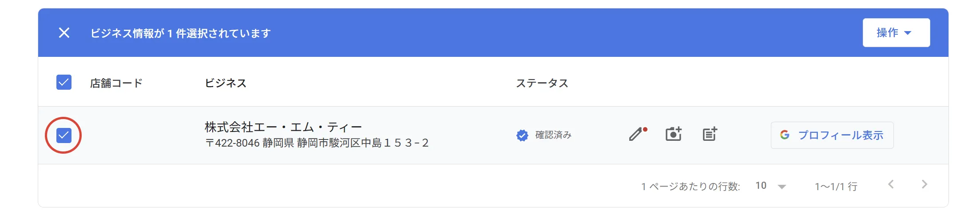Screen dimensions: 980x219
Task: Click the プロフィール表示 button
Action: tap(840, 135)
